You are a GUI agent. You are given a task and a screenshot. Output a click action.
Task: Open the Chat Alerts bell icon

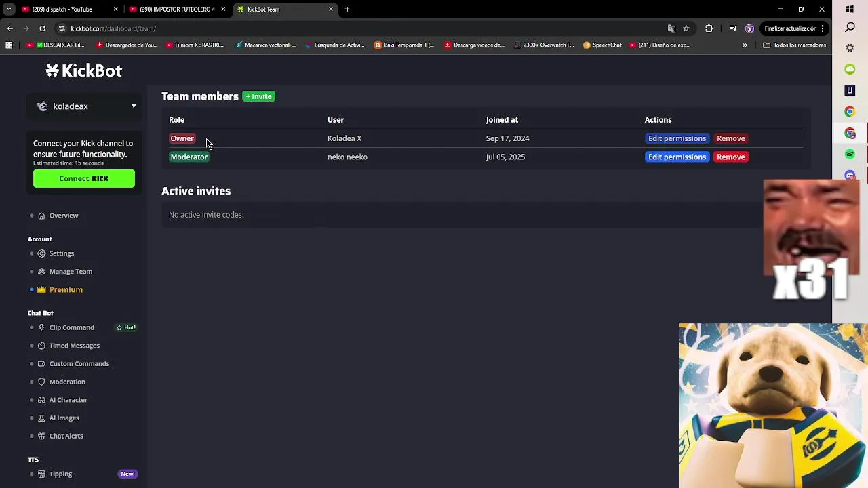41,436
